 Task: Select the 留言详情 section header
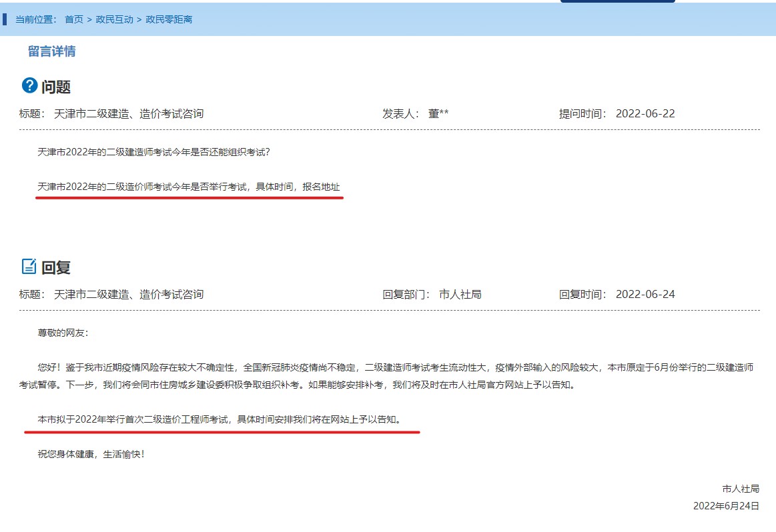pyautogui.click(x=53, y=51)
